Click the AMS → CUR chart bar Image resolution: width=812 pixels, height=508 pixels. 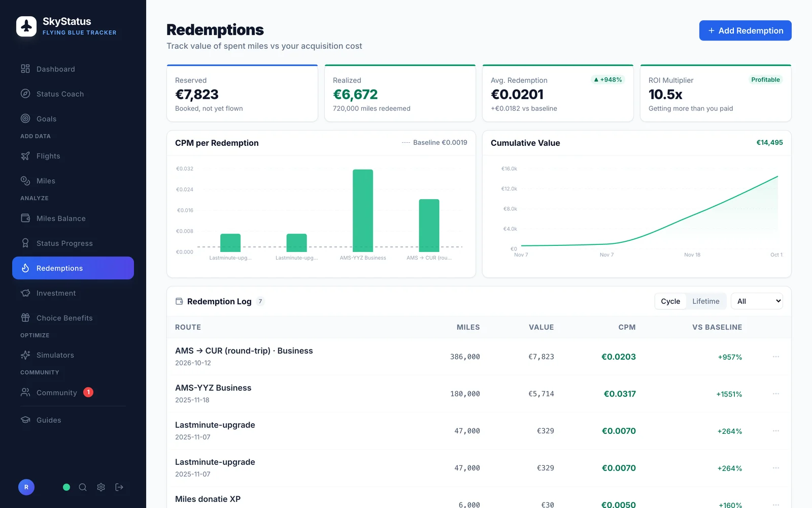coord(429,226)
